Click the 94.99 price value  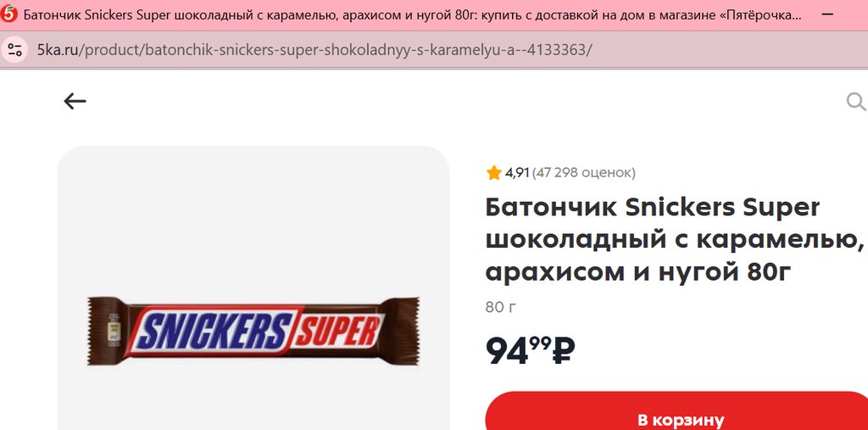coord(518,351)
